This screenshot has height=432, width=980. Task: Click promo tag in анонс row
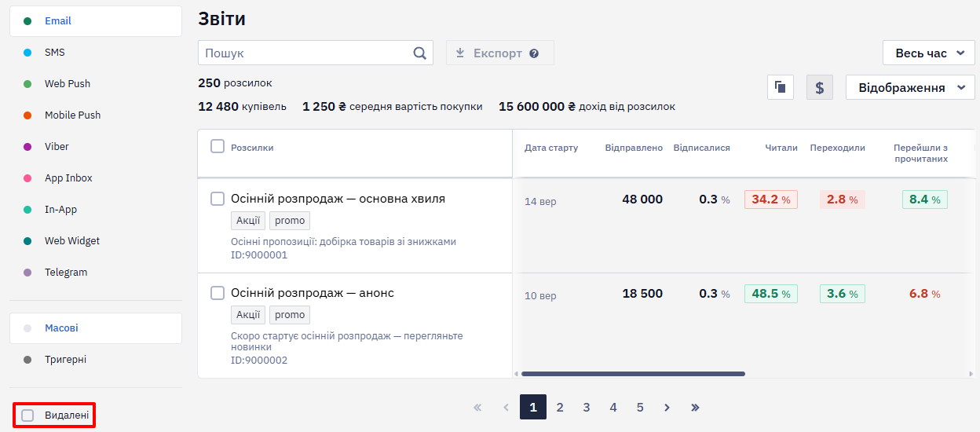290,315
